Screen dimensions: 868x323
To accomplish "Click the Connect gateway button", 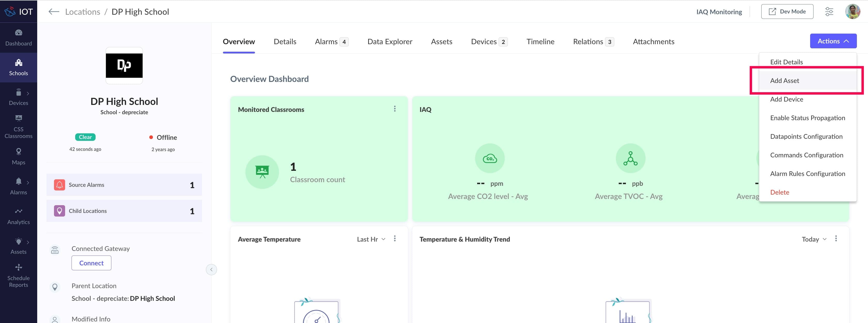I will pos(91,263).
